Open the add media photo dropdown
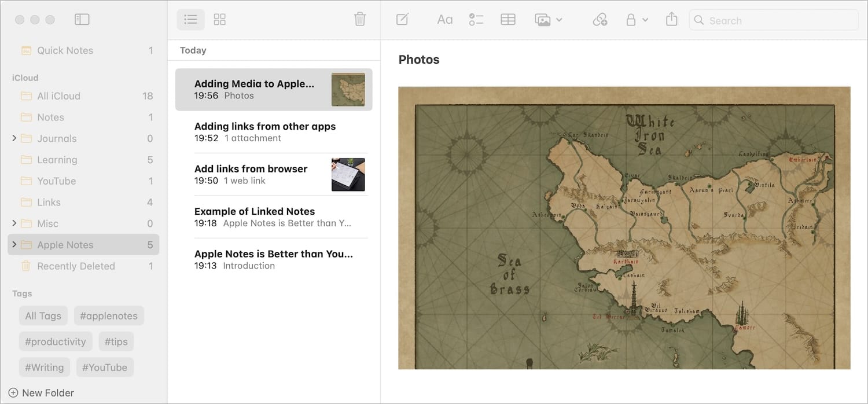The height and width of the screenshot is (404, 868). pos(548,20)
